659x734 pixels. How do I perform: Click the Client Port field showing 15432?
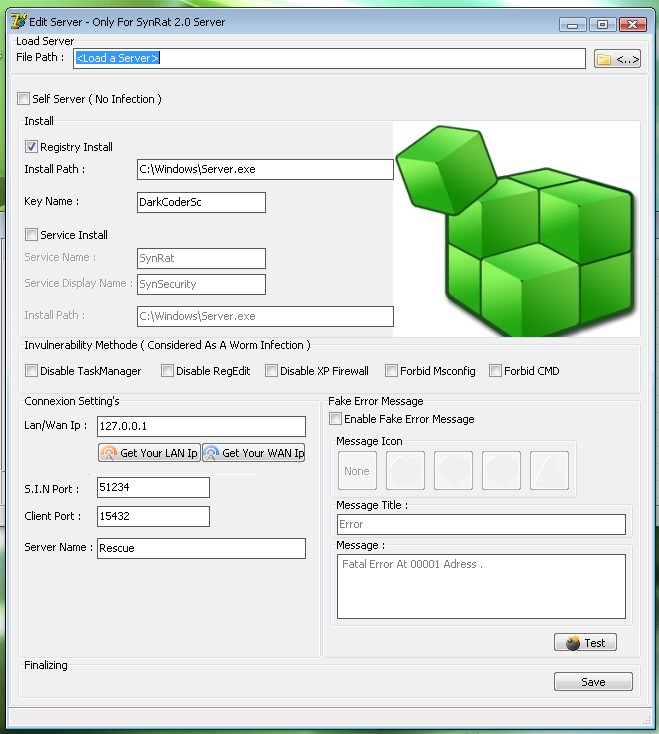click(x=154, y=516)
